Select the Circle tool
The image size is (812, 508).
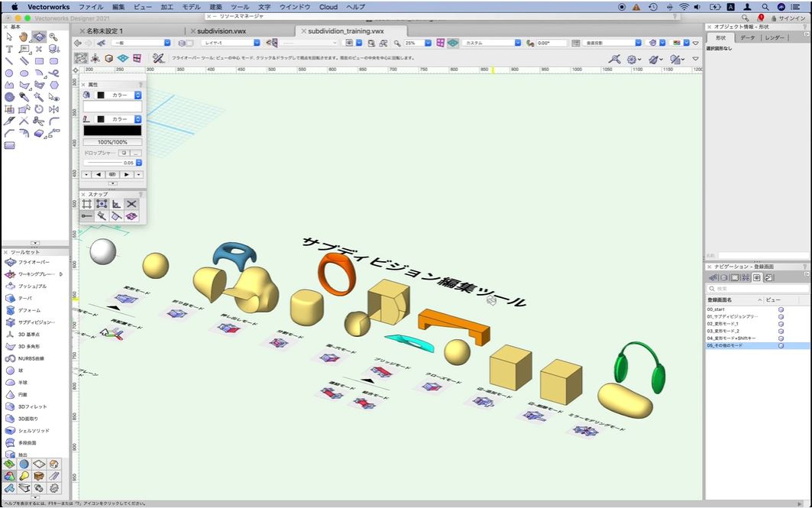(9, 73)
